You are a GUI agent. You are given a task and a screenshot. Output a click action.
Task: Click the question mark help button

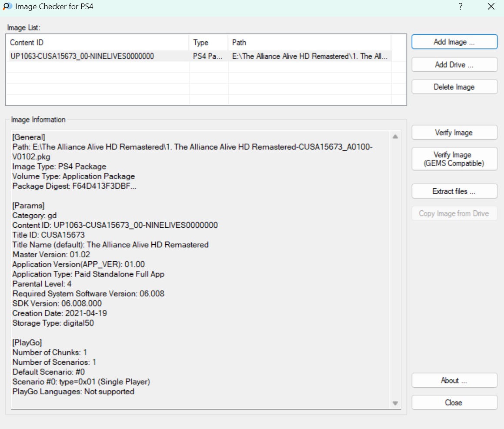pos(461,7)
